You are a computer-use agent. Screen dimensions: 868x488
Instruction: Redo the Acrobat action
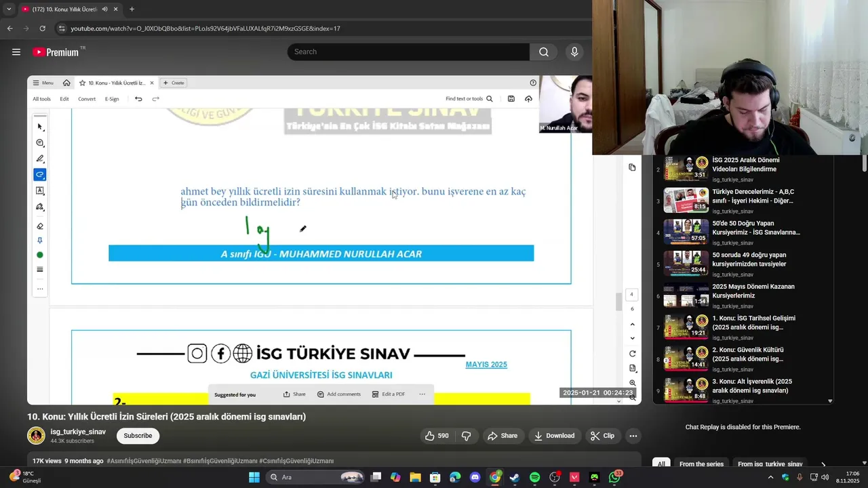point(155,99)
